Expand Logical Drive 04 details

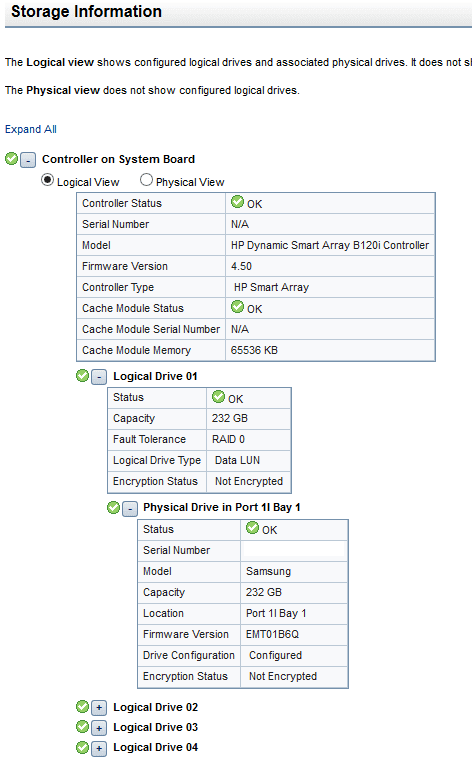[x=99, y=749]
